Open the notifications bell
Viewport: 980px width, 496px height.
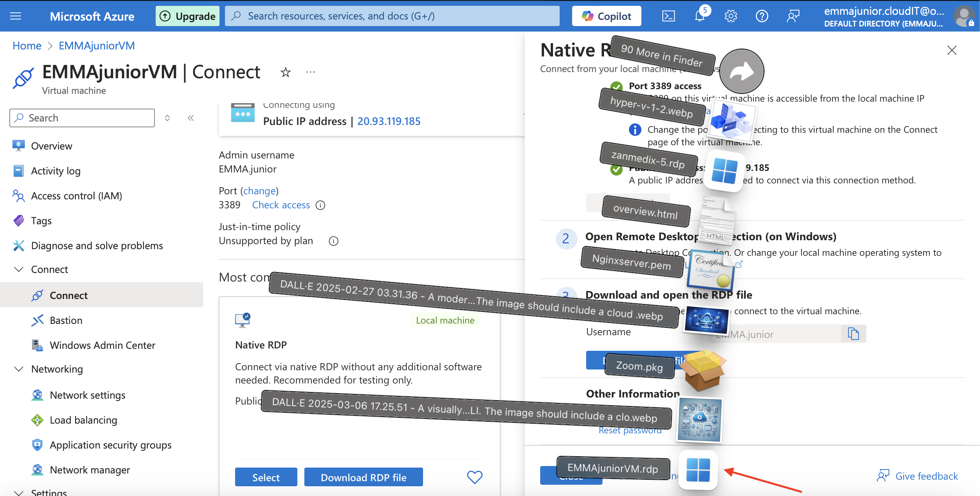(700, 16)
